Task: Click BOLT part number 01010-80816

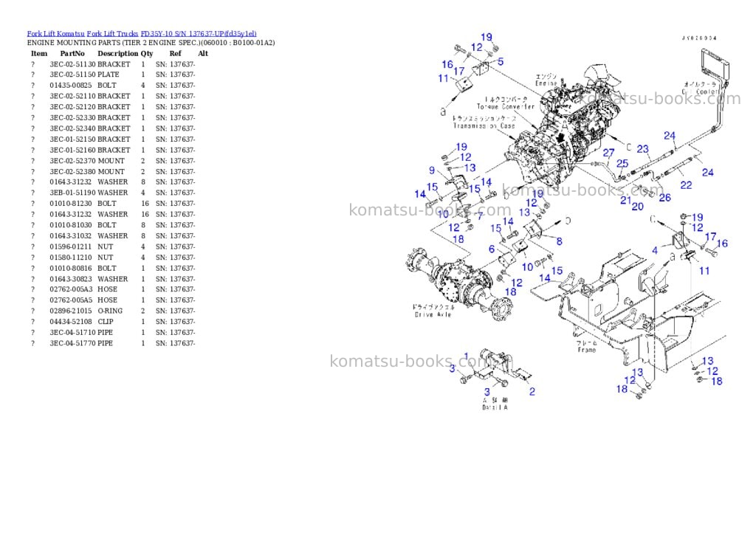Action: [70, 269]
